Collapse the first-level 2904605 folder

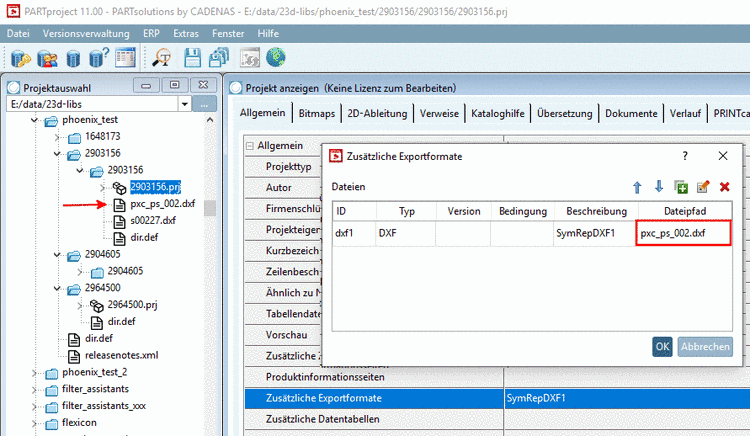click(x=57, y=255)
